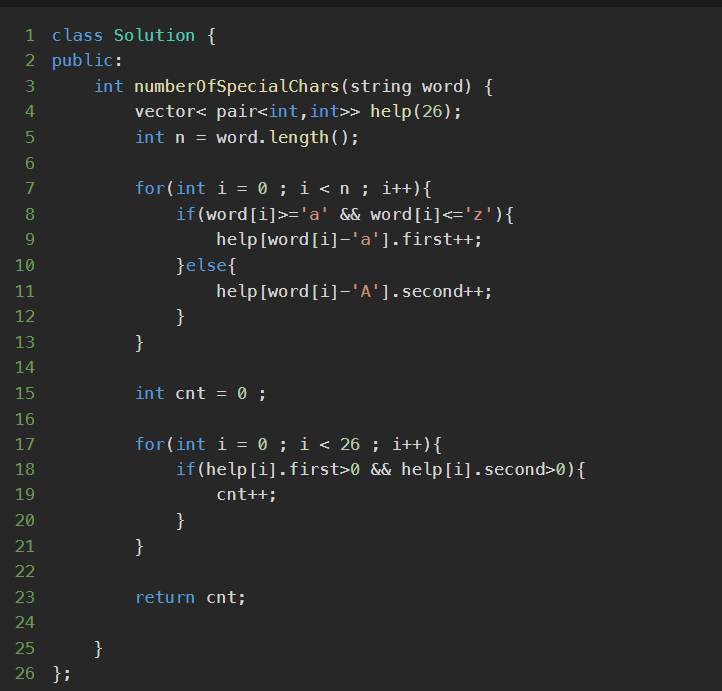Click closing brace on line 20
Screen dimensions: 722x691
180,521
